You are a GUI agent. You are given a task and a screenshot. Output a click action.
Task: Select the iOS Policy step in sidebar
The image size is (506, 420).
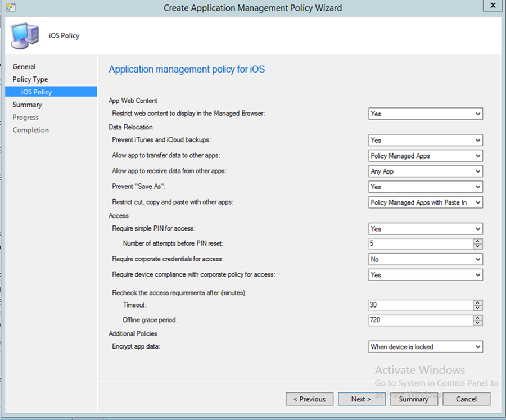click(x=51, y=92)
